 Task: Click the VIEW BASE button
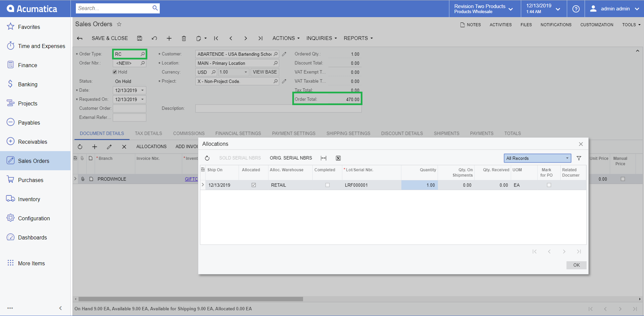pyautogui.click(x=265, y=72)
